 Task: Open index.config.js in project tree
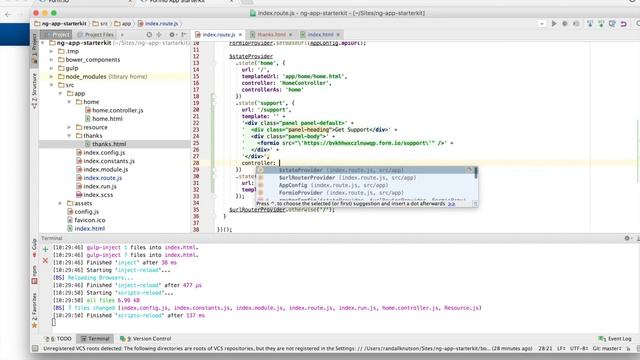[x=100, y=153]
